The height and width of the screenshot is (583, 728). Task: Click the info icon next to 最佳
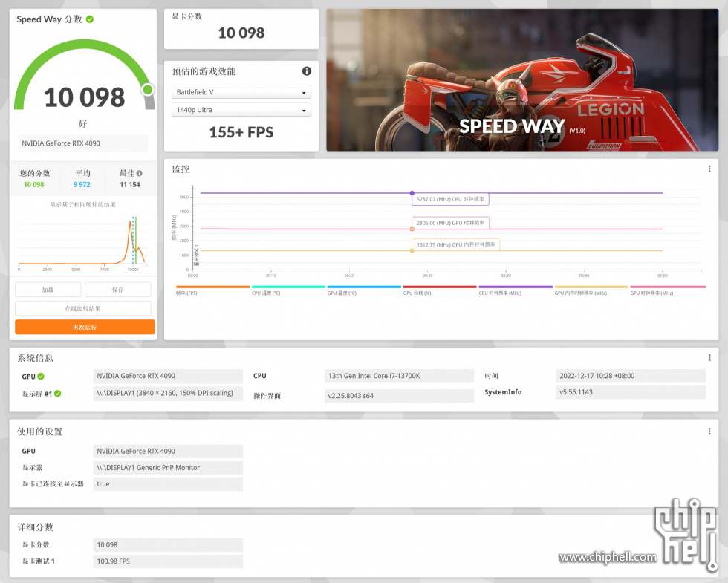click(140, 173)
